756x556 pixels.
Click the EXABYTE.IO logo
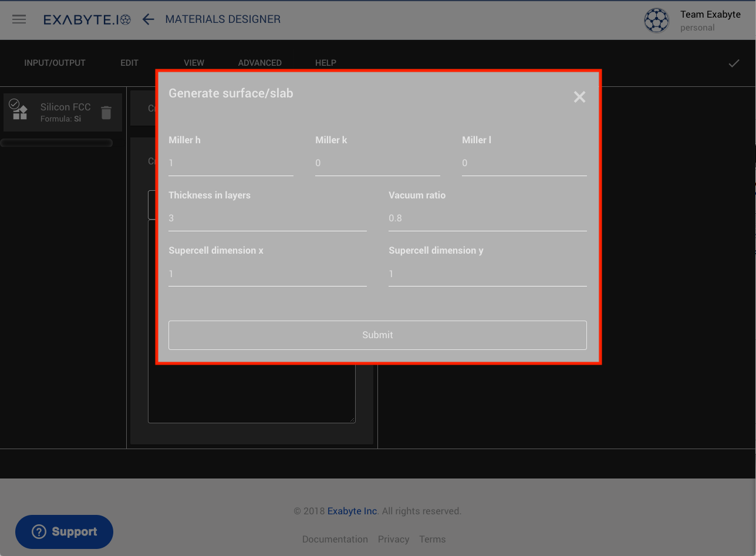(x=87, y=19)
